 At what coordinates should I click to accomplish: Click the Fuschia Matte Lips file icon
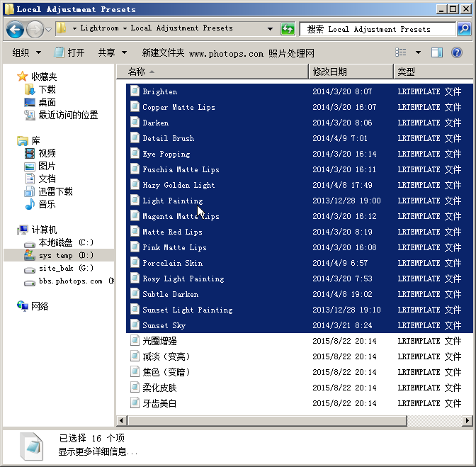coord(135,169)
